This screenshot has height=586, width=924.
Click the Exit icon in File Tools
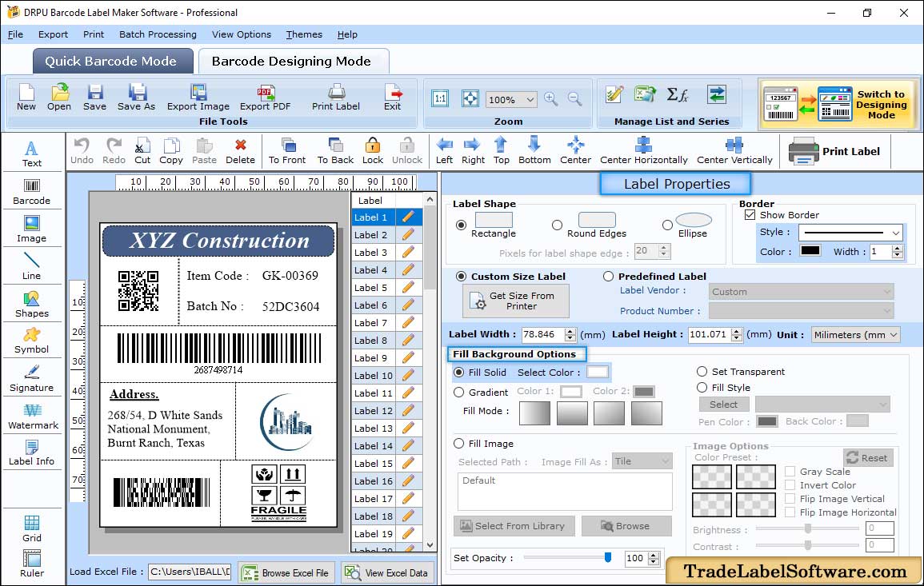(393, 98)
